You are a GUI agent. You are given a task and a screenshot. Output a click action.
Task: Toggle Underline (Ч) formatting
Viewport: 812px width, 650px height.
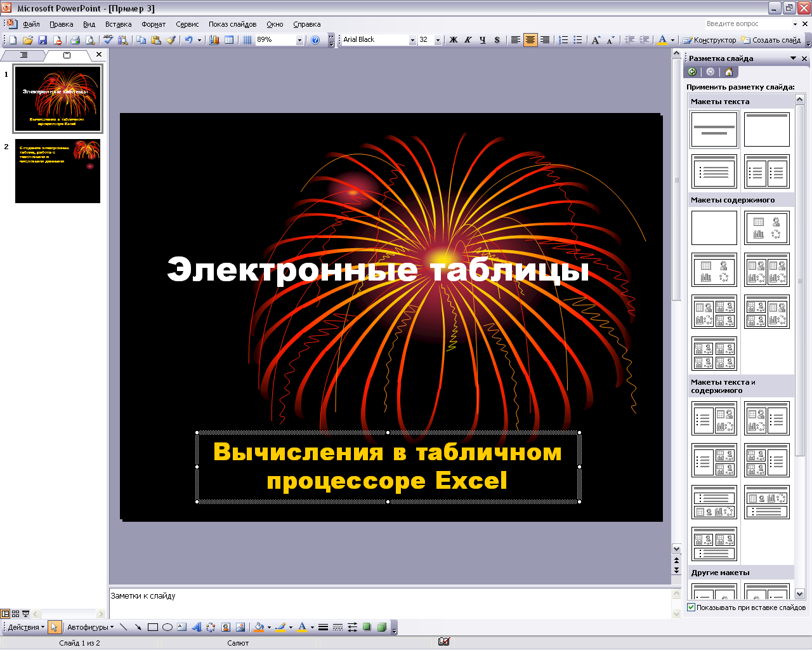[483, 40]
